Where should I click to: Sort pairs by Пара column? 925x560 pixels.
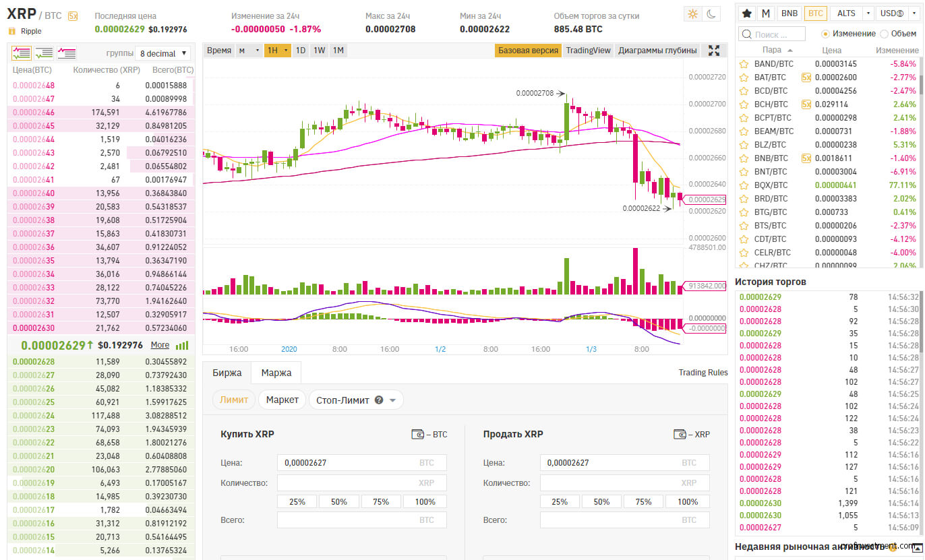click(x=772, y=51)
